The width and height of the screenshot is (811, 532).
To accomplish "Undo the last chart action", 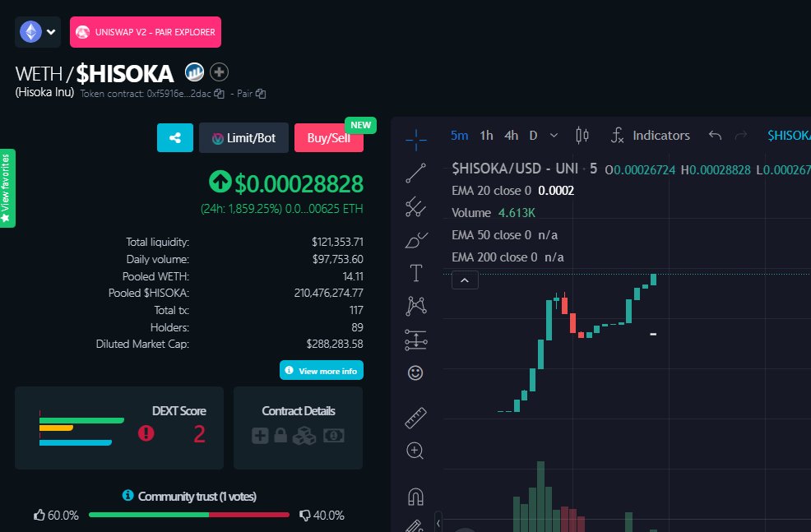I will (716, 136).
